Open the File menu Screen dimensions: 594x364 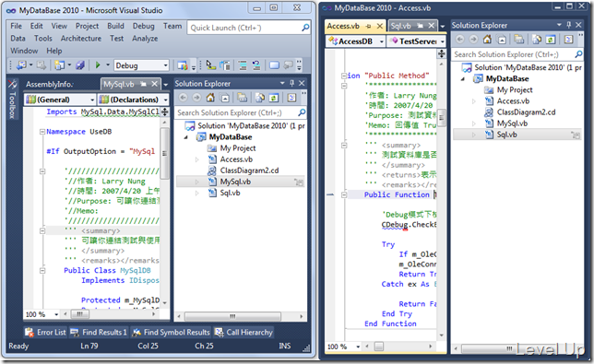coord(16,26)
